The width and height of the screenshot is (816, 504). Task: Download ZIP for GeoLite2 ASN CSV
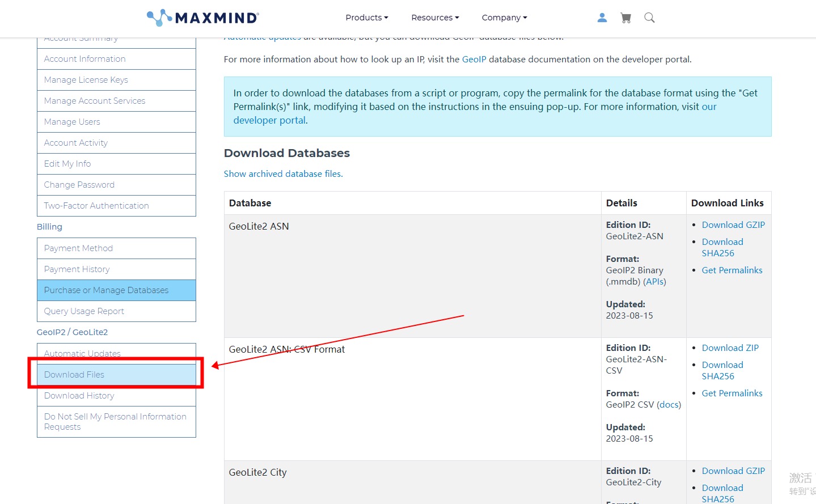730,348
